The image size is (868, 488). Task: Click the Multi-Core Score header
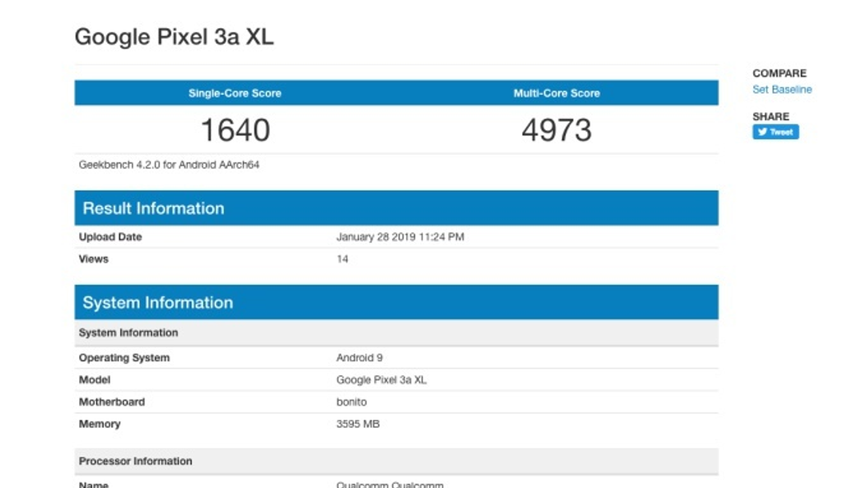[x=557, y=93]
